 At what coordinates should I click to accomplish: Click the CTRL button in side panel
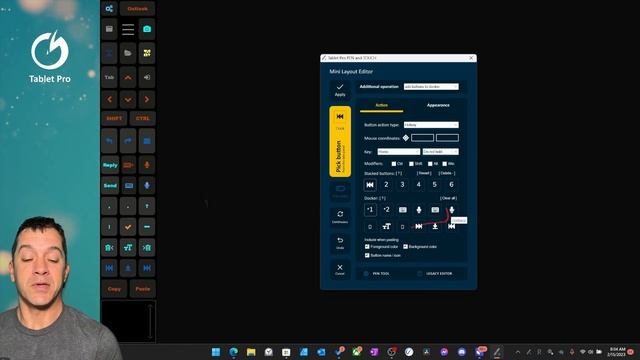[142, 118]
